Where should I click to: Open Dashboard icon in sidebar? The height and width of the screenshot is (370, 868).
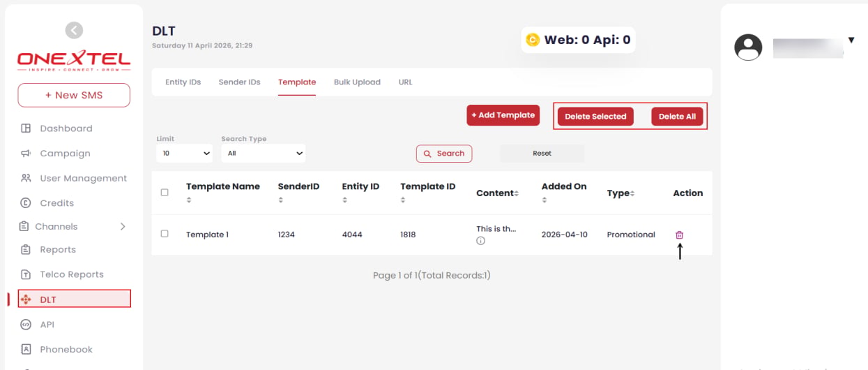[x=26, y=128]
